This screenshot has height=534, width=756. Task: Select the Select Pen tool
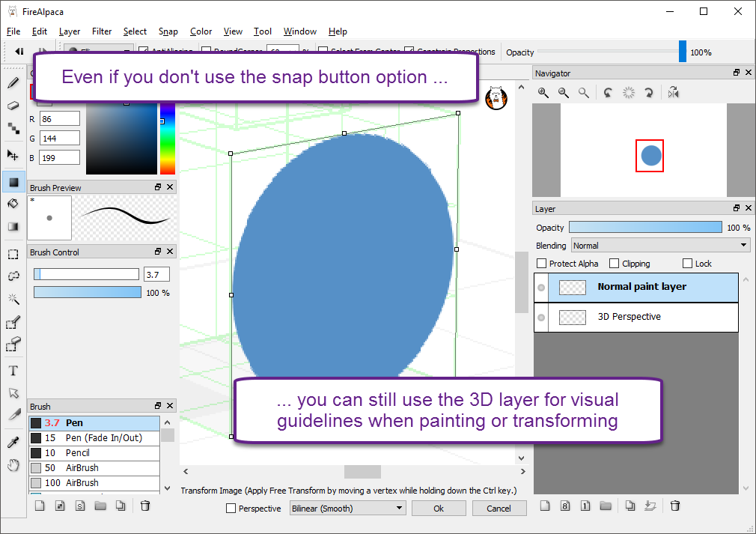click(13, 322)
